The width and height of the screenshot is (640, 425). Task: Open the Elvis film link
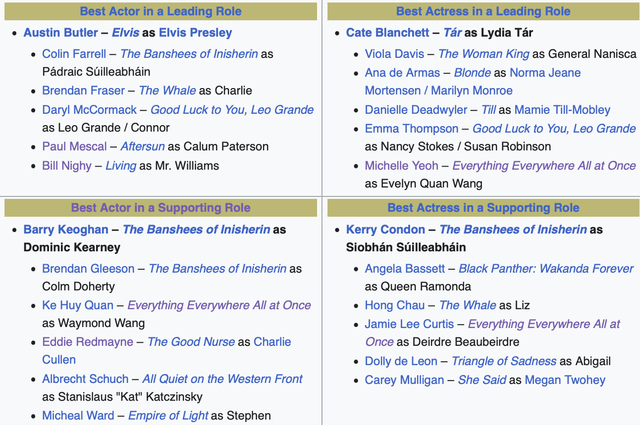coord(125,33)
